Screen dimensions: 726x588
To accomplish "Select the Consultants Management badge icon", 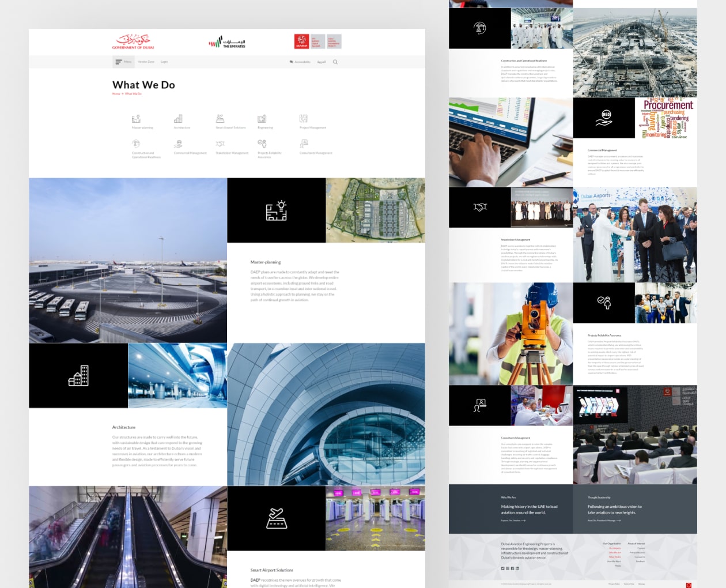I will (x=304, y=143).
